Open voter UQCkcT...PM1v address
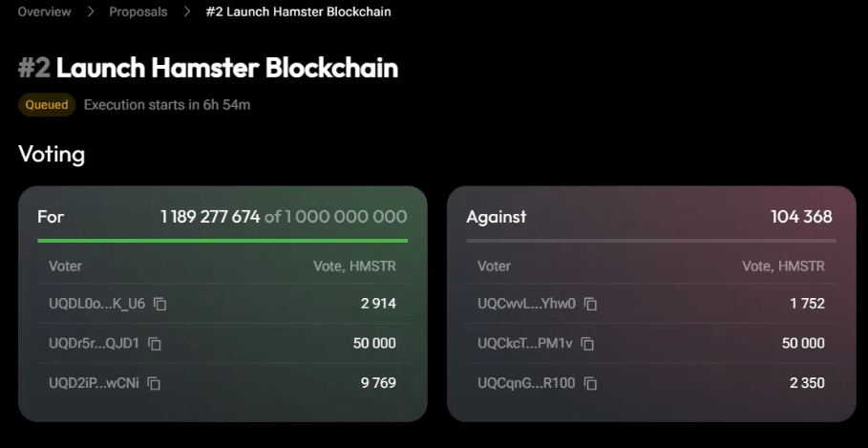Viewport: 868px width, 448px height. point(523,344)
